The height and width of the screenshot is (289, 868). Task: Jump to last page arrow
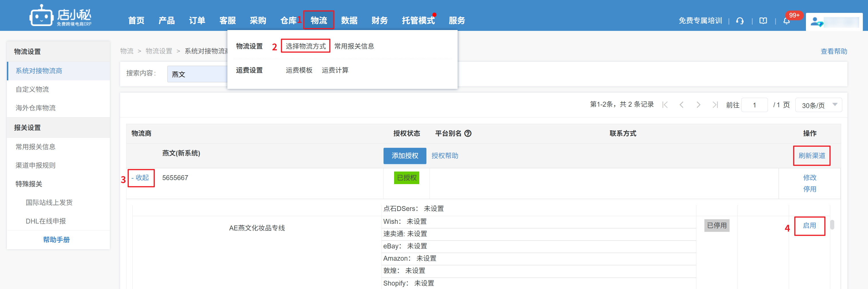[x=715, y=105]
